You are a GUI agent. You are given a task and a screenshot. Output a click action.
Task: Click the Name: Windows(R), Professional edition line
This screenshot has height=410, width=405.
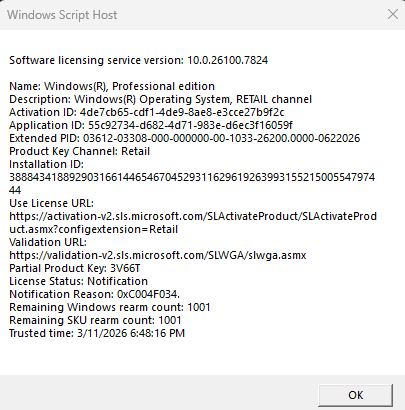click(x=112, y=86)
